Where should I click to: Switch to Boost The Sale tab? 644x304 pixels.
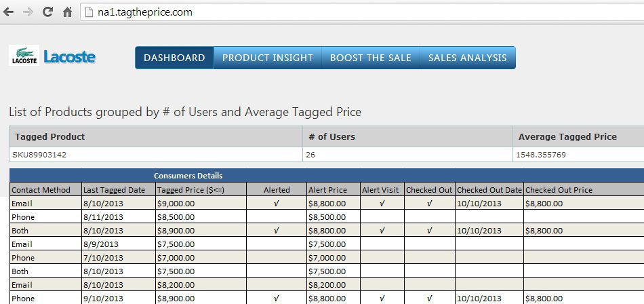click(370, 58)
